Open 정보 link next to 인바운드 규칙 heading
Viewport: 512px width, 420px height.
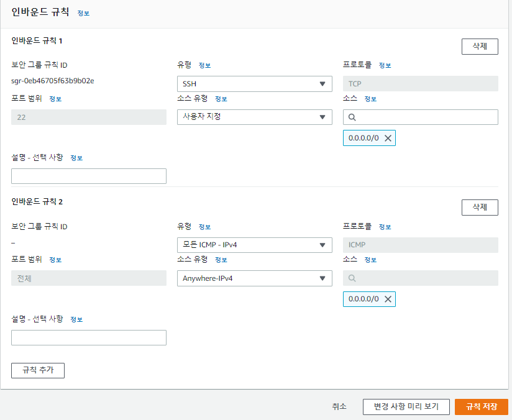[83, 14]
